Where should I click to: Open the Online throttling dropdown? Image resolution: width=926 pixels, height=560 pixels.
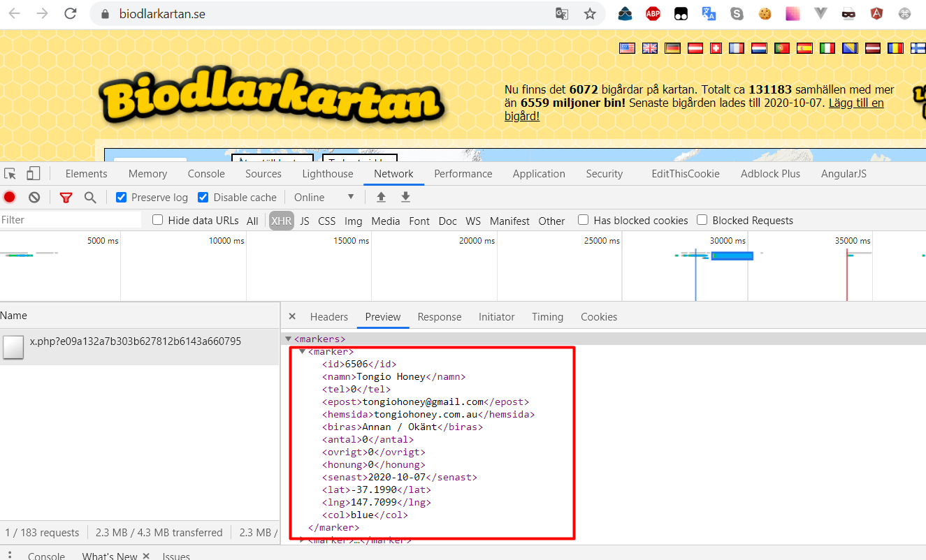tap(324, 198)
